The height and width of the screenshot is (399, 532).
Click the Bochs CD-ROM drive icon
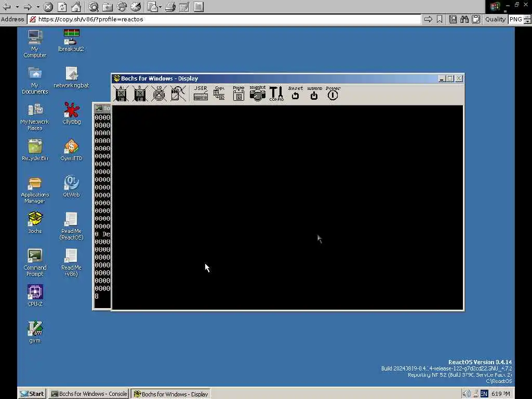click(159, 94)
